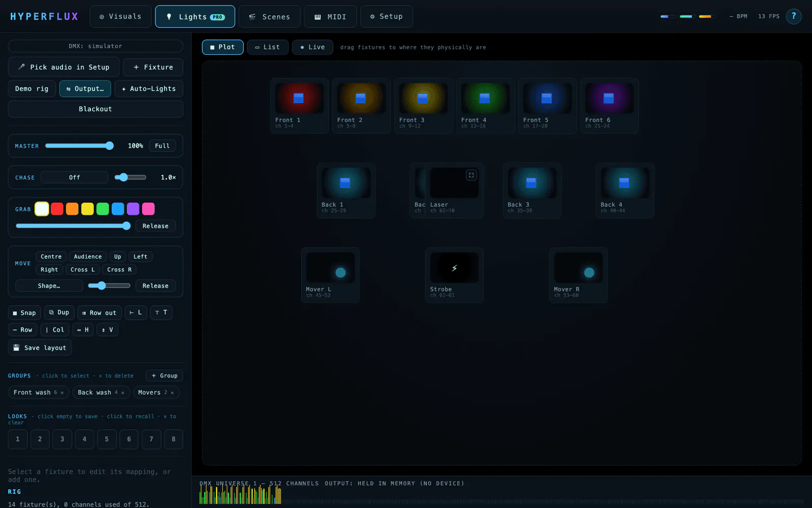This screenshot has width=812, height=508.
Task: Switch to the Scenes tab
Action: tap(269, 16)
